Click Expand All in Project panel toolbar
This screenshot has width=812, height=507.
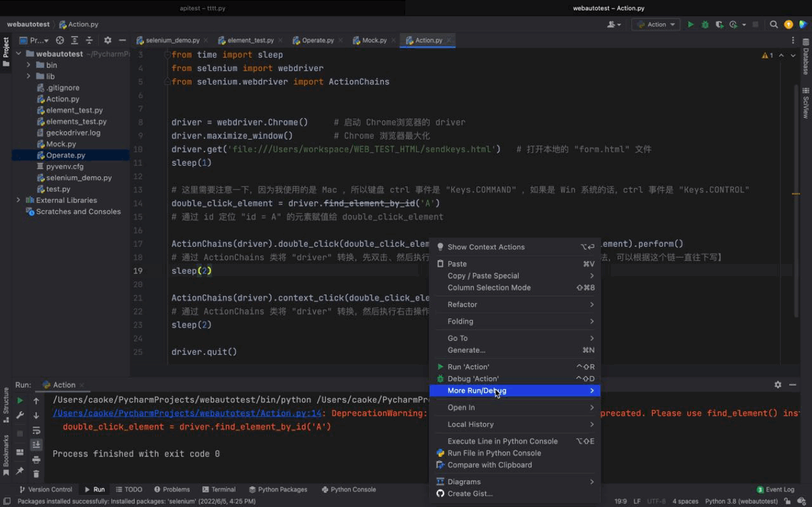click(x=74, y=40)
